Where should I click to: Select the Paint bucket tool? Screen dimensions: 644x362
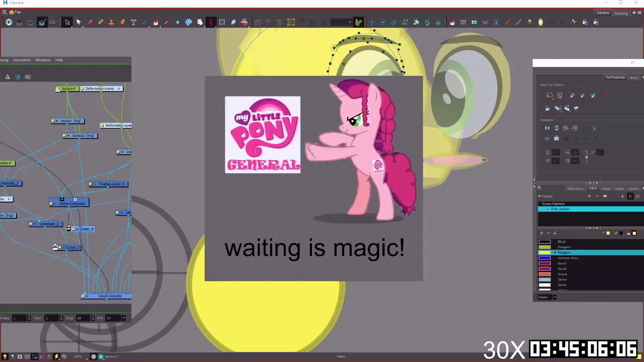(155, 22)
